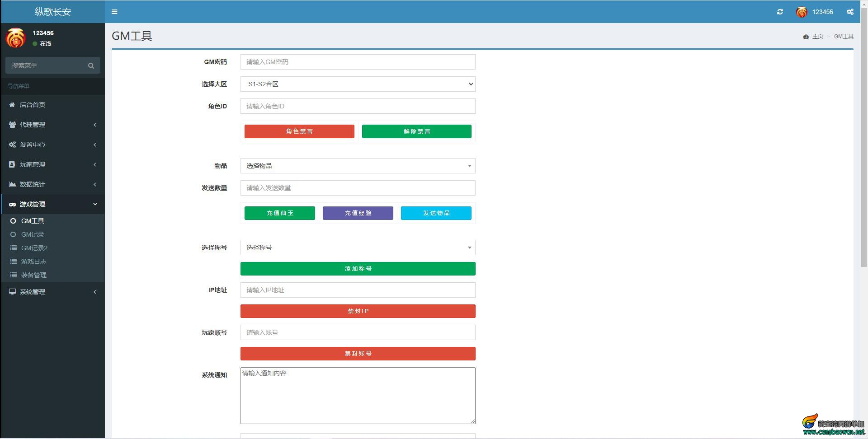Click the 游戏管理 gamepad icon
The height and width of the screenshot is (439, 868).
(x=12, y=204)
